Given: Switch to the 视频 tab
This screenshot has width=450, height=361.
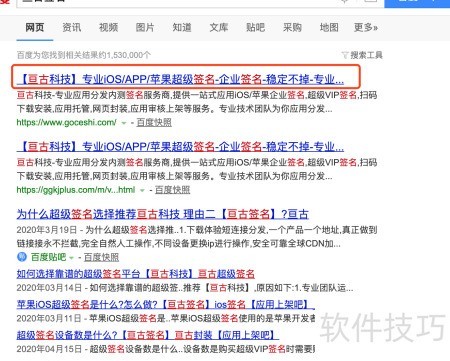Looking at the screenshot, I should tap(108, 27).
